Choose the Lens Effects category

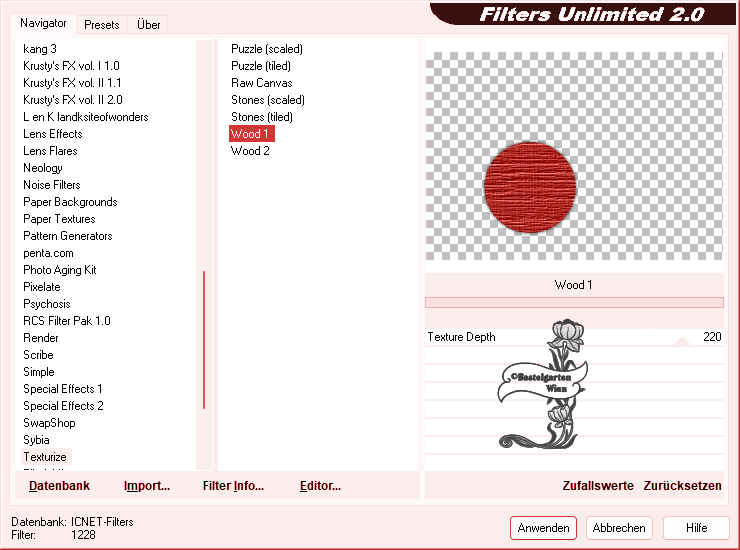[52, 134]
